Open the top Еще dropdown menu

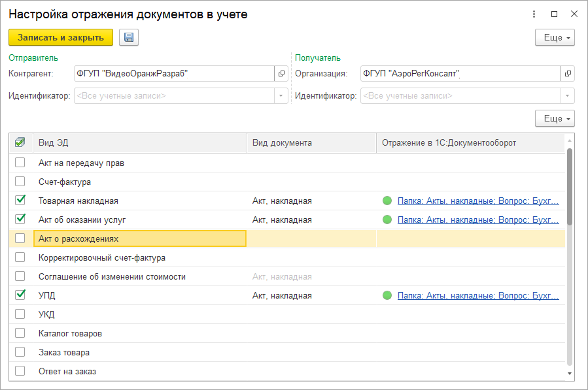click(x=554, y=37)
